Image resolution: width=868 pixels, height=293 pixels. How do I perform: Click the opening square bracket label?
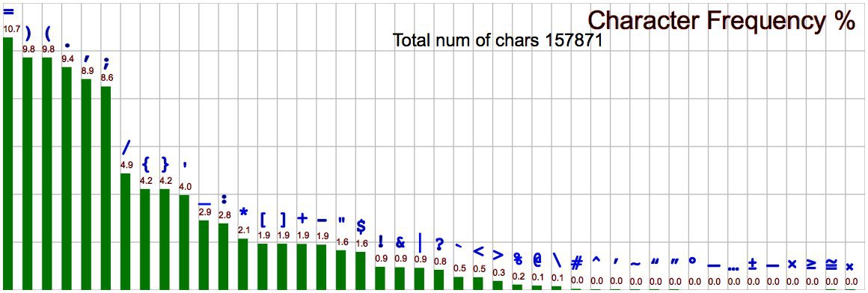click(263, 220)
